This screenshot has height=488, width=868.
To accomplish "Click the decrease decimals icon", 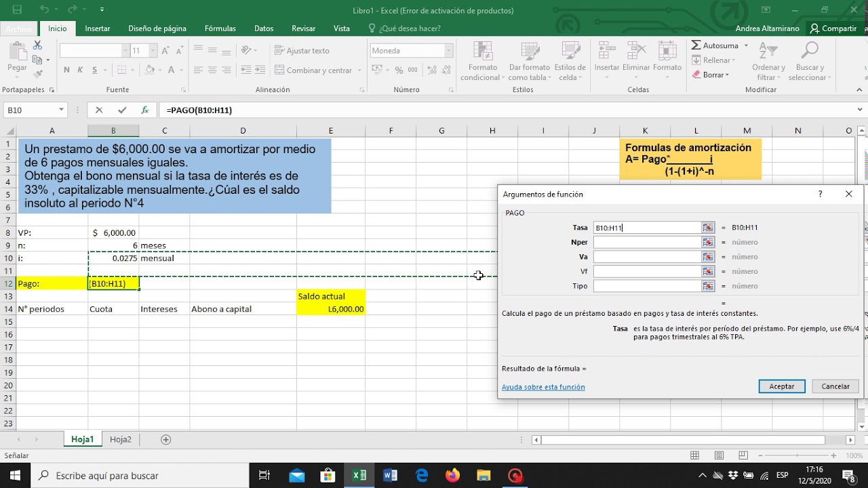I will pyautogui.click(x=447, y=70).
